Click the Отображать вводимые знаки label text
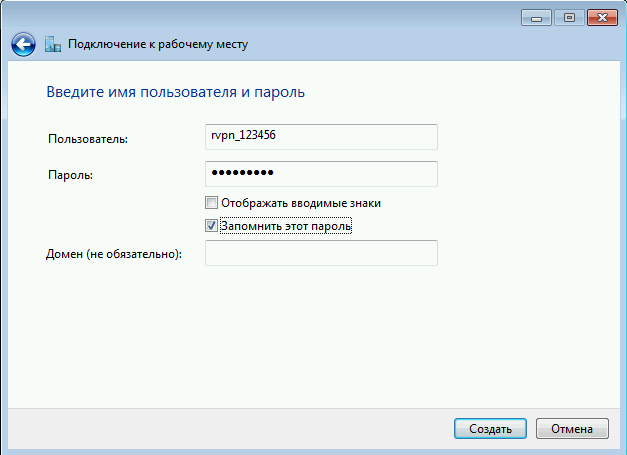627x455 pixels. [x=301, y=203]
